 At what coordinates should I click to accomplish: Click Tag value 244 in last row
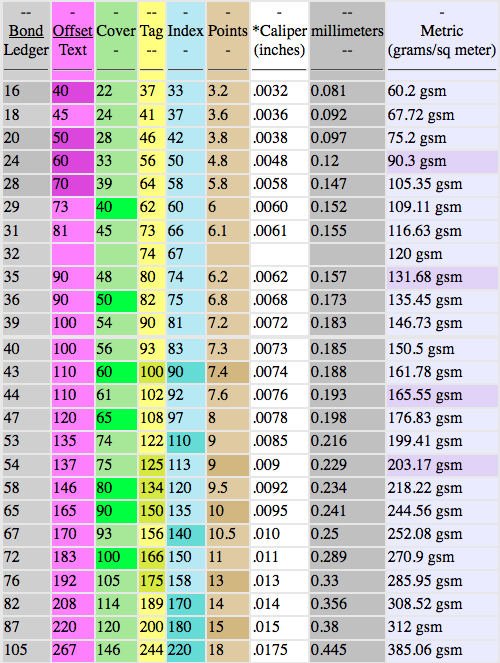coord(152,650)
